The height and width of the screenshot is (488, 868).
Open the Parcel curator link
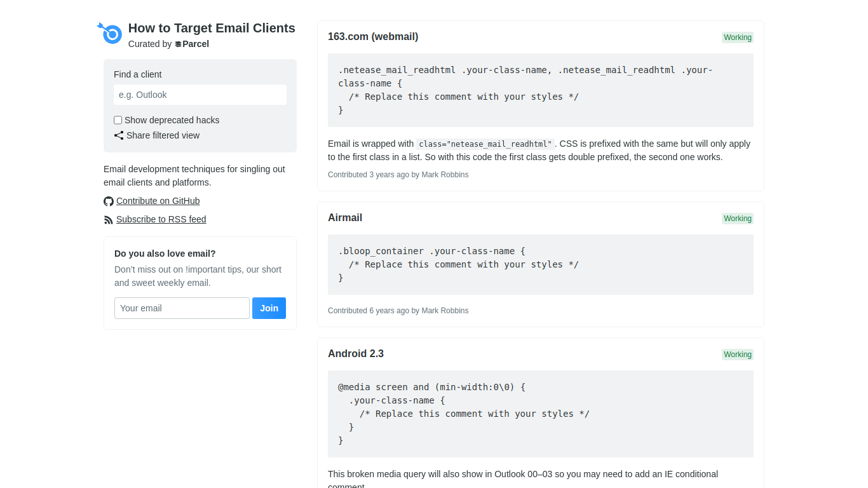(x=192, y=44)
